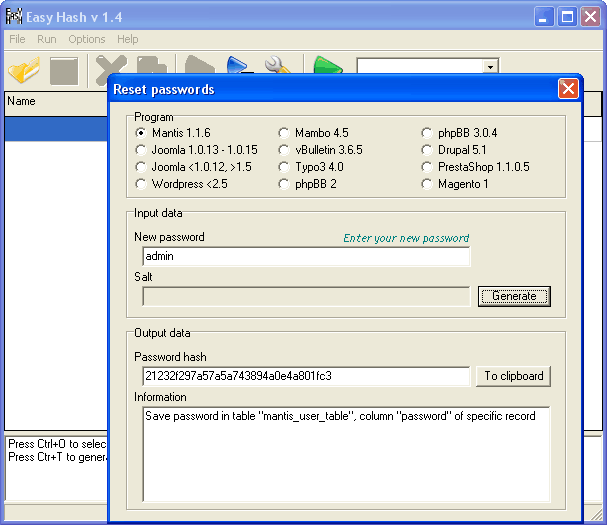
Task: Select the highlighted blue row in list
Action: point(56,129)
